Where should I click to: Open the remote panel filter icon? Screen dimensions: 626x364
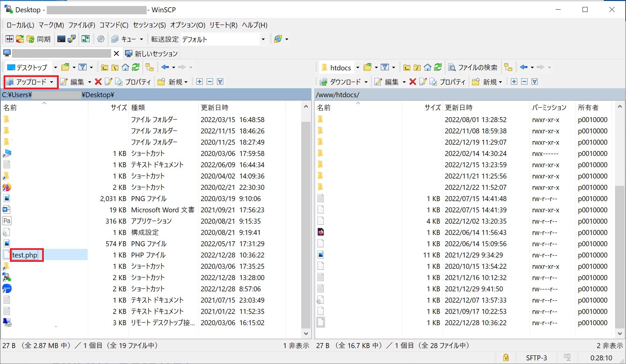tap(385, 67)
